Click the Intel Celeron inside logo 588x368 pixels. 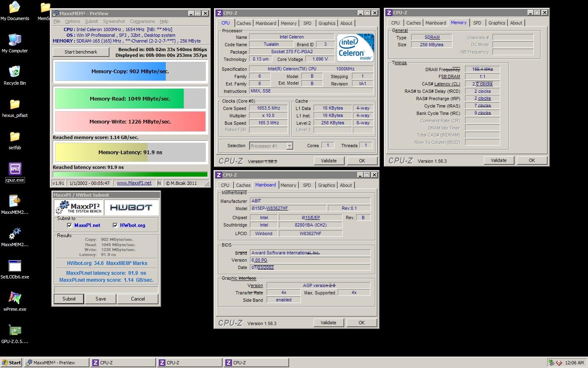(x=355, y=47)
